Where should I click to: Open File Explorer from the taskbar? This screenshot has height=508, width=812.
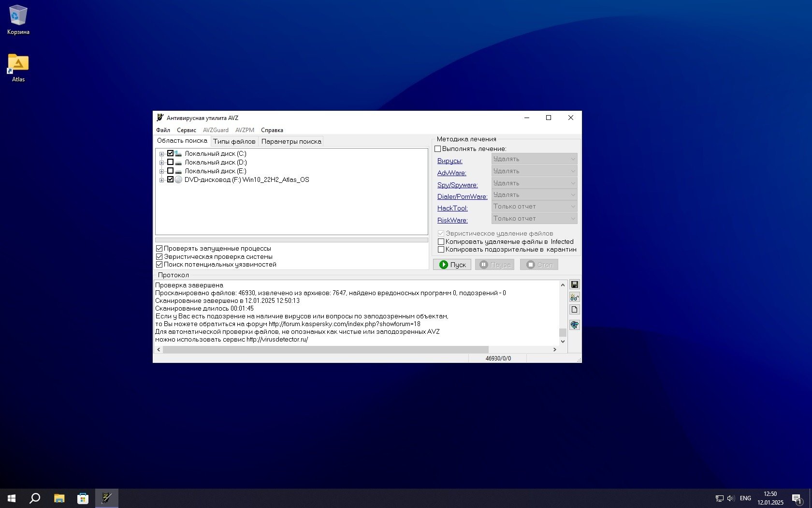click(59, 498)
